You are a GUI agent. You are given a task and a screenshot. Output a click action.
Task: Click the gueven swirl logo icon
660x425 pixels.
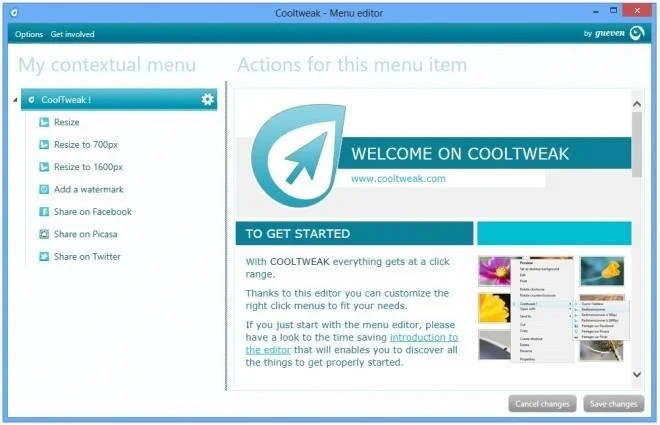(x=637, y=33)
